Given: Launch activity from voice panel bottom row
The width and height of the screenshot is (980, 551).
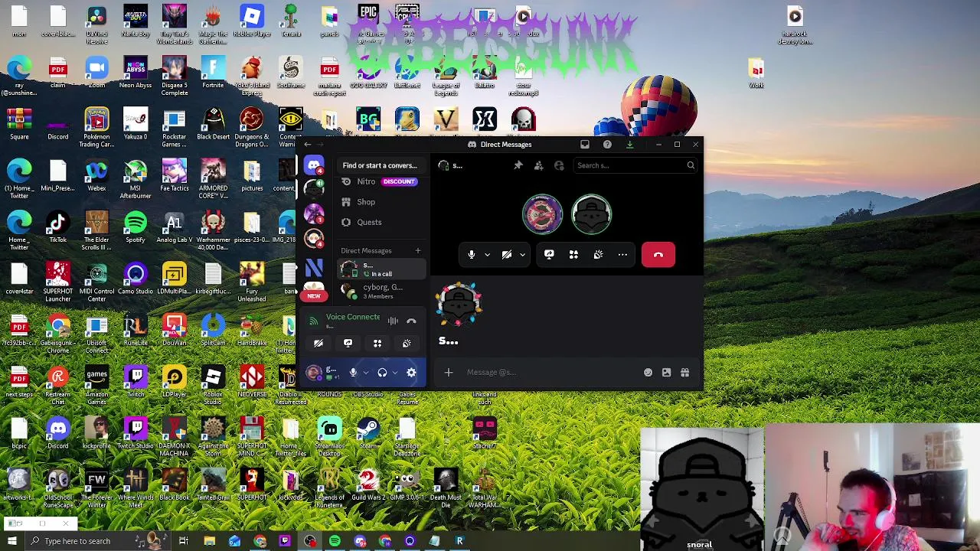Looking at the screenshot, I should [377, 344].
